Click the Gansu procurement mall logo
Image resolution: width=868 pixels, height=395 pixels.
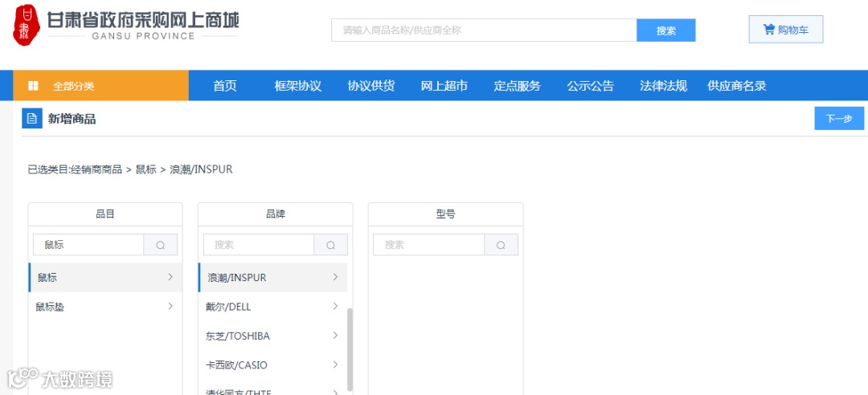pyautogui.click(x=126, y=26)
